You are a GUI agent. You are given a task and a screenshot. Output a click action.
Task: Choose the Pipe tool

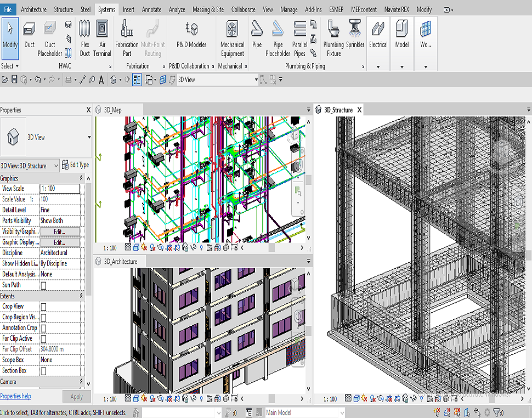257,35
